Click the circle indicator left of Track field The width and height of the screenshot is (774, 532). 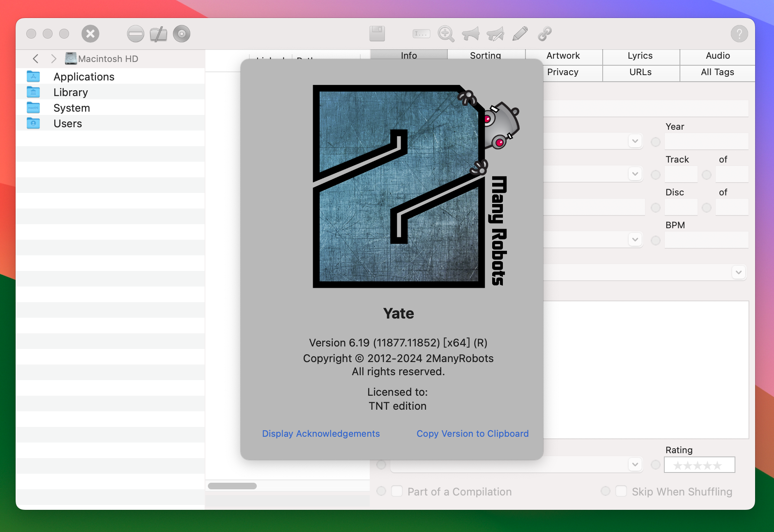(x=656, y=175)
